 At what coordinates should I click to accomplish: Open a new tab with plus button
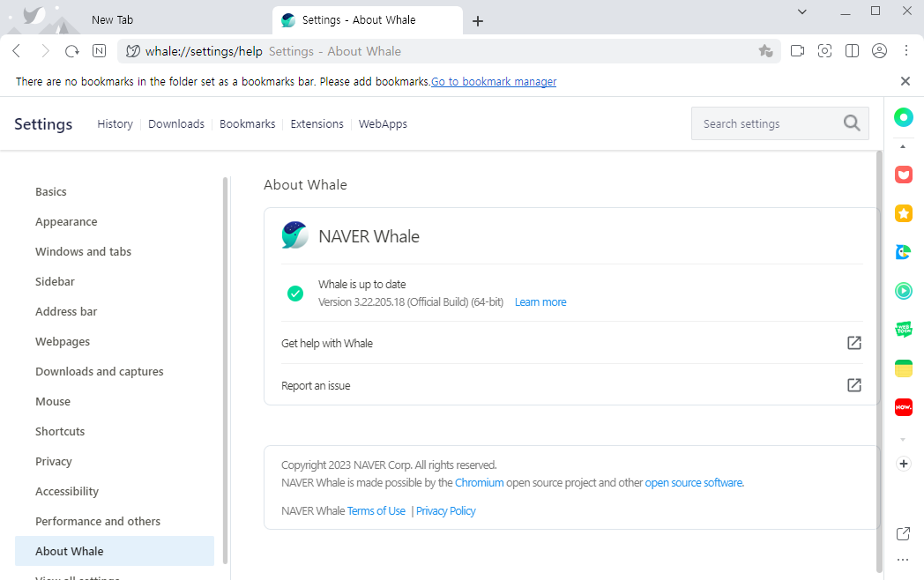pyautogui.click(x=478, y=21)
